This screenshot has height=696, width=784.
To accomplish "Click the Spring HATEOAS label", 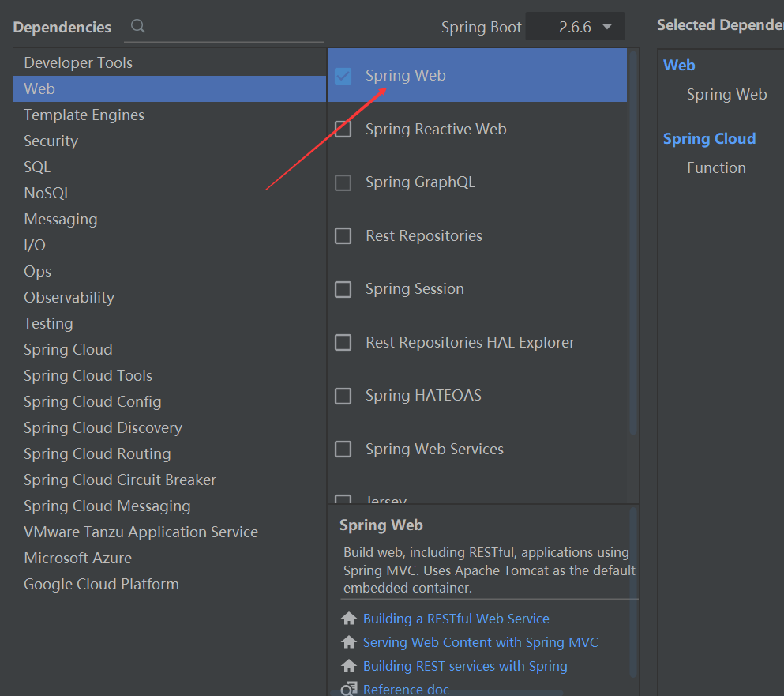I will (423, 396).
